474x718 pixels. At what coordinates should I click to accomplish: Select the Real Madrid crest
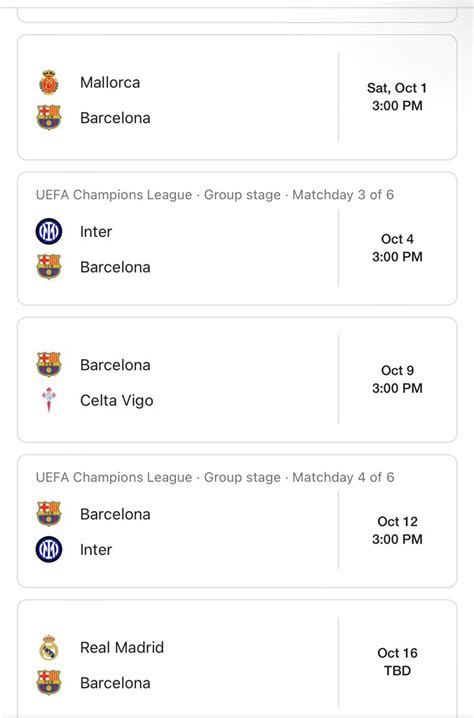[49, 647]
